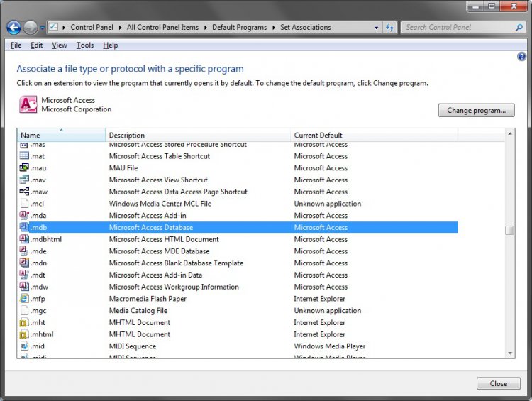Click the blue Help question mark icon

(521, 56)
